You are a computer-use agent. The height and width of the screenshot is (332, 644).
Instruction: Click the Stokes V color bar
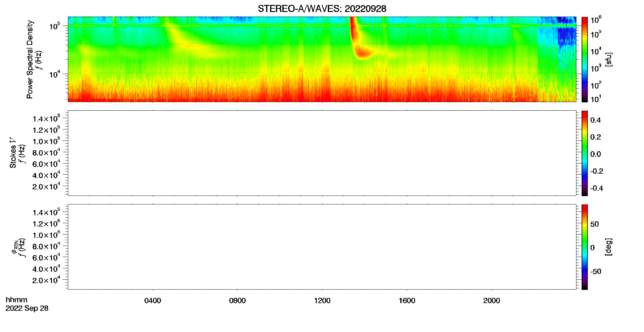pos(585,153)
